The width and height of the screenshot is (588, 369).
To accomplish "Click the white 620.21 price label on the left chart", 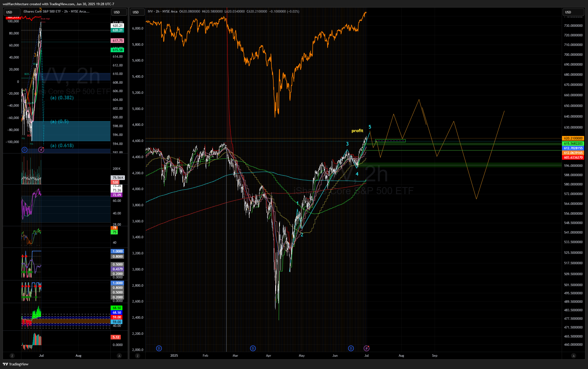I will (x=117, y=26).
